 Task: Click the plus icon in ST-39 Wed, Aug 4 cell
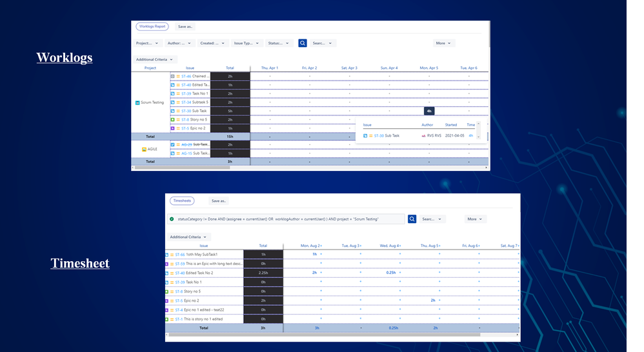(400, 282)
